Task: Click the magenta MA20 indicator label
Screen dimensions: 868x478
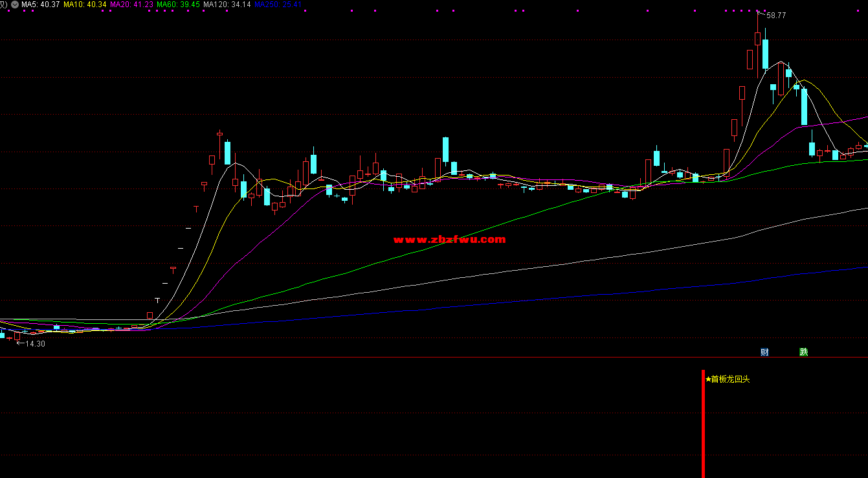Action: (131, 5)
